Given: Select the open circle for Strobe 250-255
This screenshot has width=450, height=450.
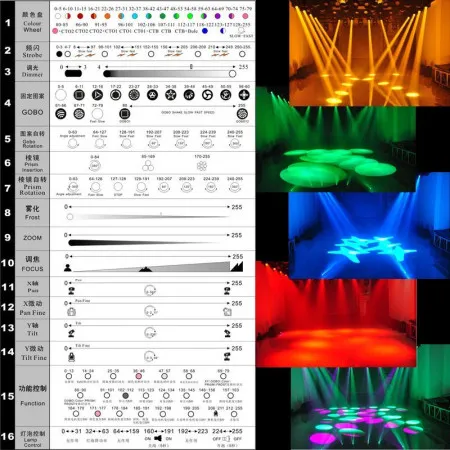Looking at the screenshot, I should 242,54.
